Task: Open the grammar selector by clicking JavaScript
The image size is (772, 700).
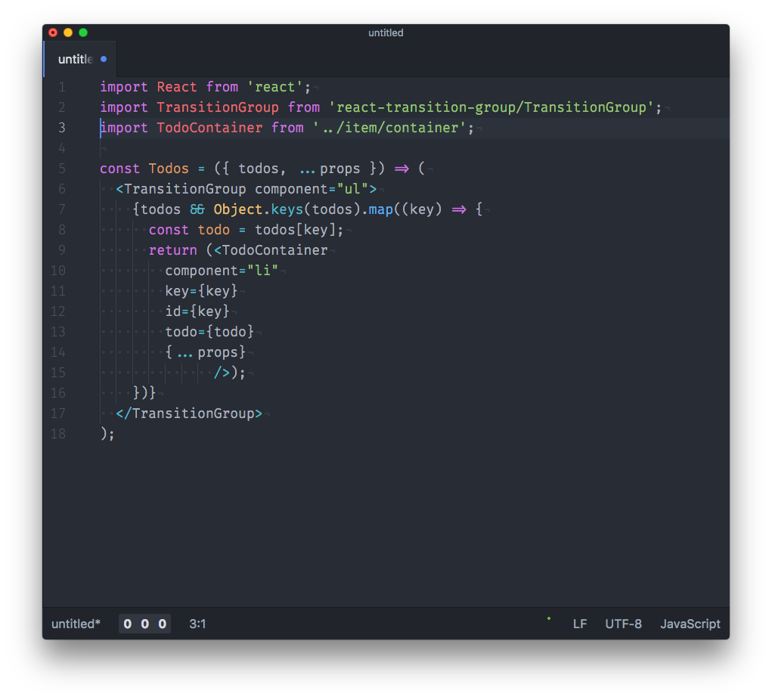Action: pyautogui.click(x=690, y=624)
